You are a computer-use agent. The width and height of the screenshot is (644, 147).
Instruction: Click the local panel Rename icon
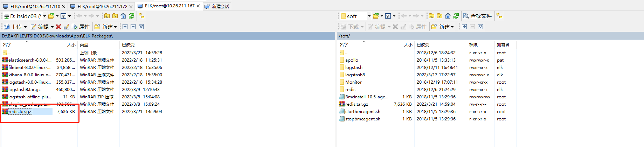coord(67,27)
